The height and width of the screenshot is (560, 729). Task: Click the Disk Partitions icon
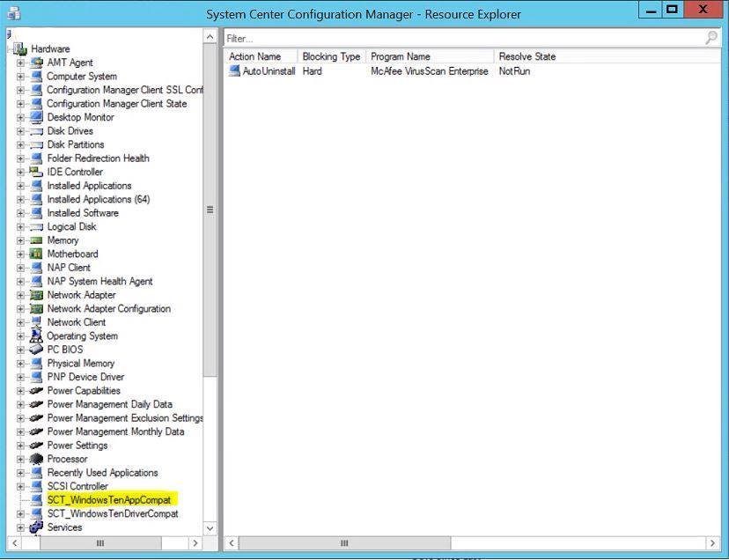pyautogui.click(x=36, y=144)
